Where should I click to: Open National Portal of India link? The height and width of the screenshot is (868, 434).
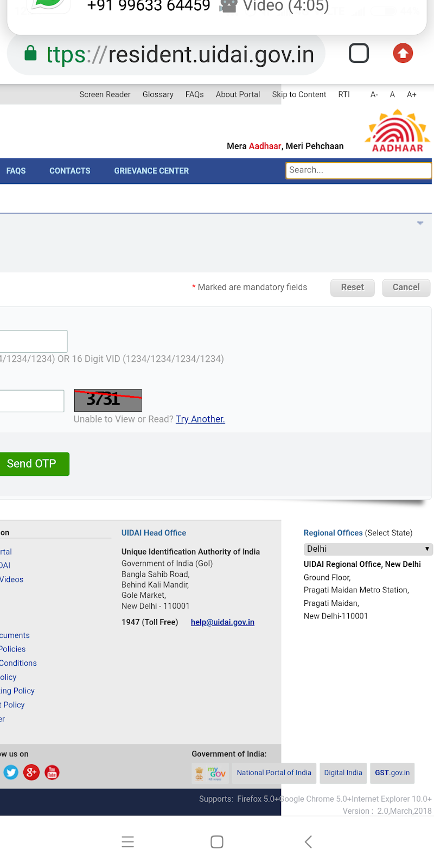pos(274,773)
